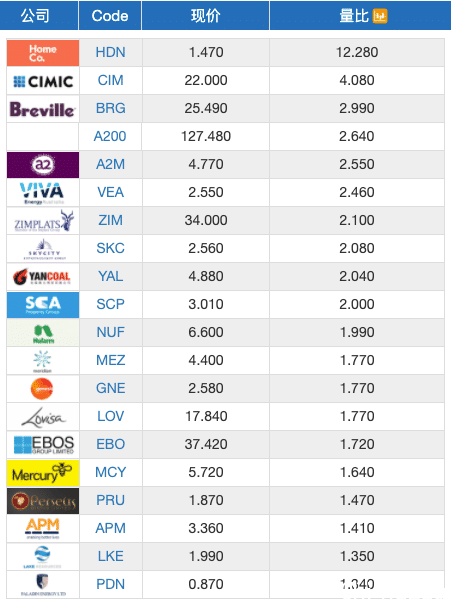The width and height of the screenshot is (451, 604).
Task: Open the EBOS Group logo
Action: tap(43, 445)
